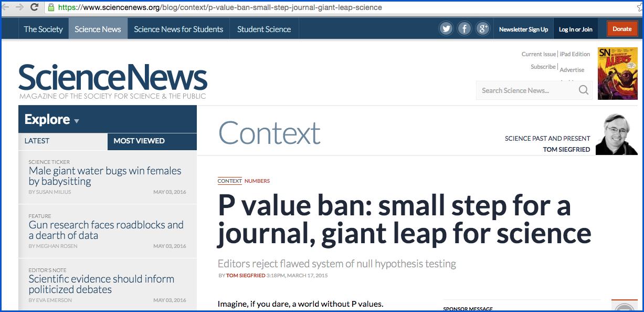
Task: Open the Student Science menu item
Action: pos(264,29)
